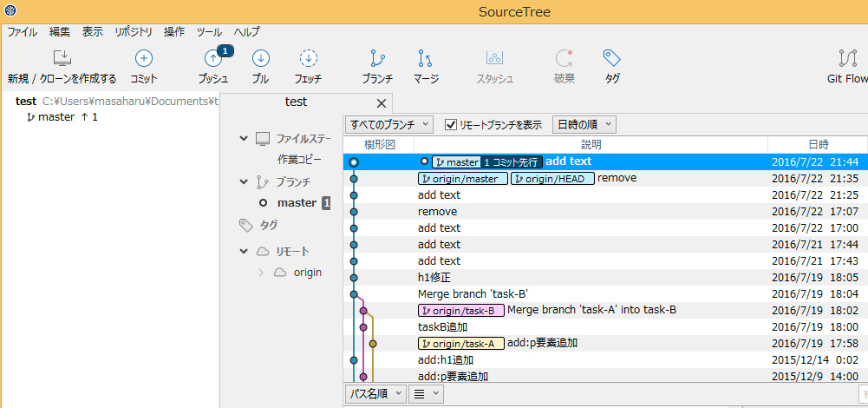Open the ファイル menu
The width and height of the screenshot is (868, 408).
click(x=23, y=31)
